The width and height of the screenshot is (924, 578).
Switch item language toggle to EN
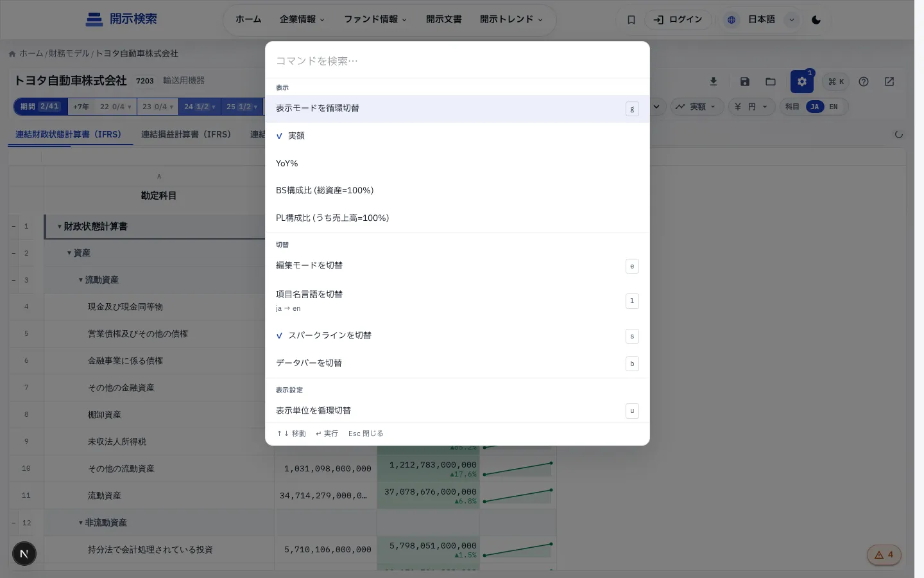point(834,107)
